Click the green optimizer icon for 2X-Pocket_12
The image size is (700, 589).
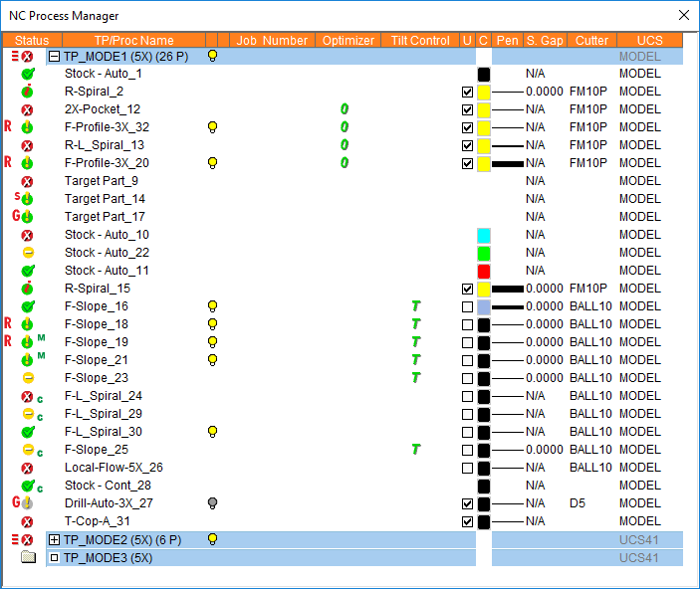(345, 109)
